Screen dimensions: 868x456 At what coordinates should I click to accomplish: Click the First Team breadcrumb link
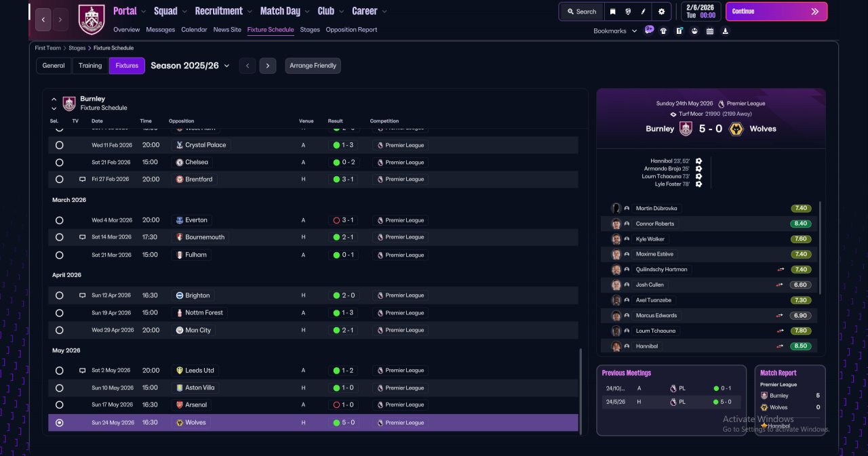click(x=48, y=48)
